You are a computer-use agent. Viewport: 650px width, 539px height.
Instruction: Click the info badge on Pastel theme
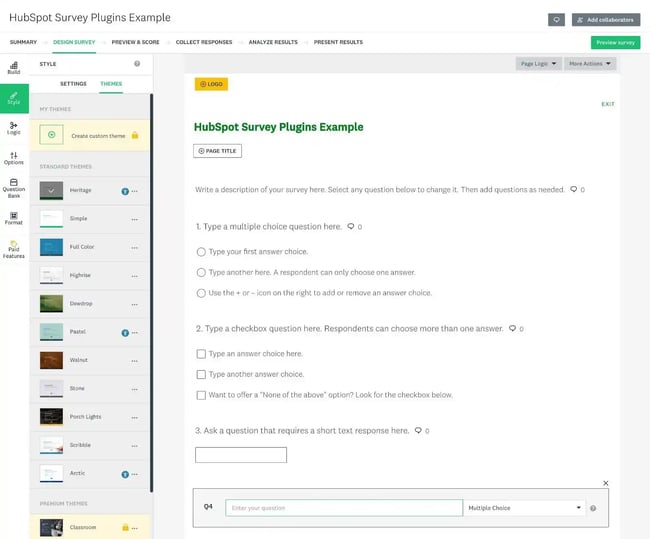click(125, 333)
